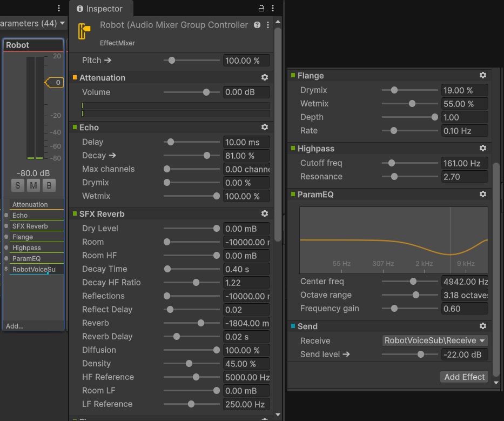Open the Inspector tab's three-dot menu

click(273, 8)
